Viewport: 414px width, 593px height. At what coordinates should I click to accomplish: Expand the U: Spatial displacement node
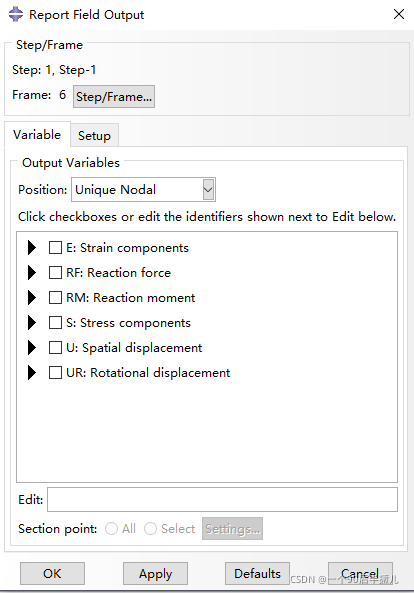point(32,348)
